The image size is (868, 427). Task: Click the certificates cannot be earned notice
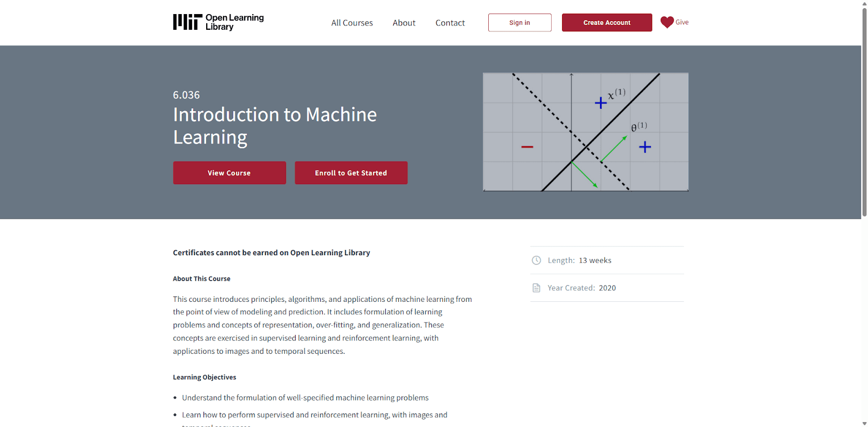click(x=271, y=253)
